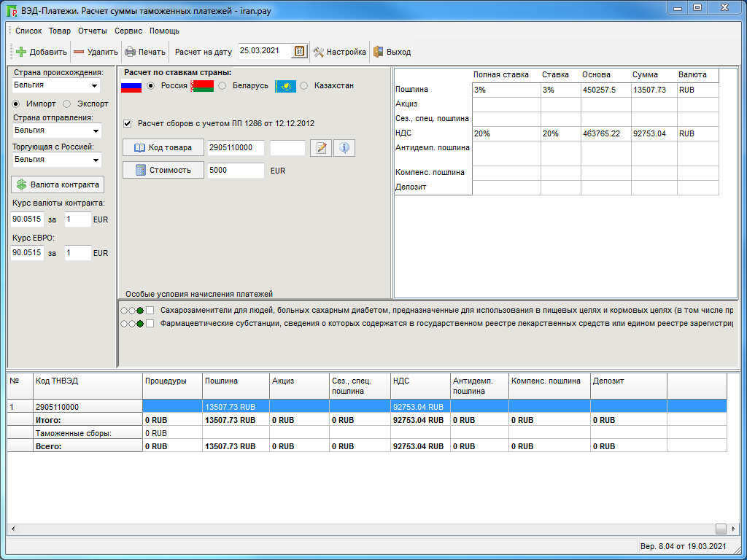
Task: Click the red minus Удалить icon
Action: 79,52
